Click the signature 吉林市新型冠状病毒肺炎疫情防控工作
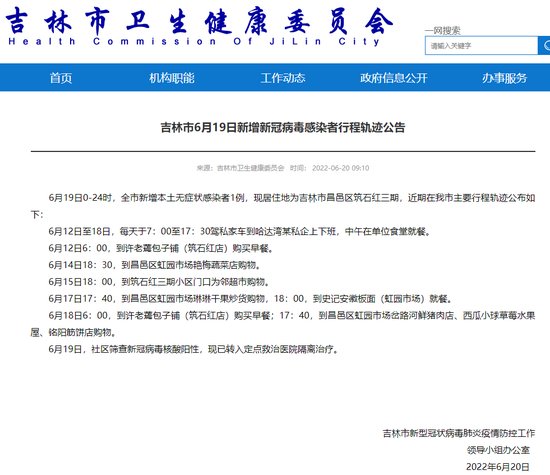 pyautogui.click(x=459, y=434)
